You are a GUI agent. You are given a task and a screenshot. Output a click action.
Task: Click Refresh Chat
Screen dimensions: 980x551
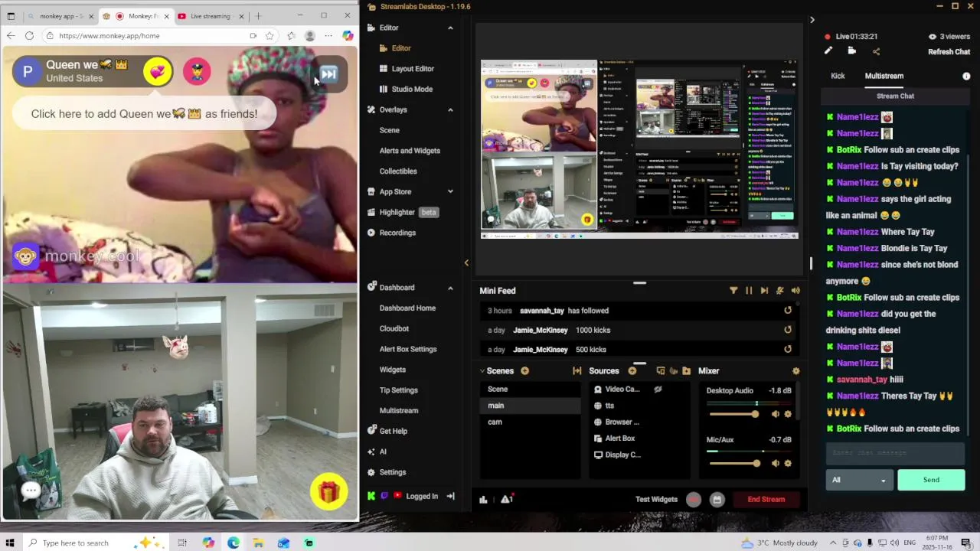point(949,52)
